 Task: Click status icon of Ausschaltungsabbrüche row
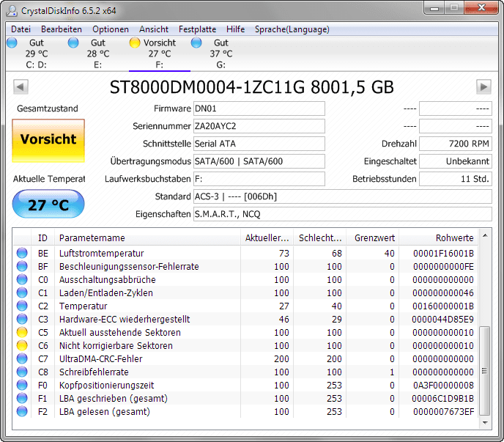22,279
